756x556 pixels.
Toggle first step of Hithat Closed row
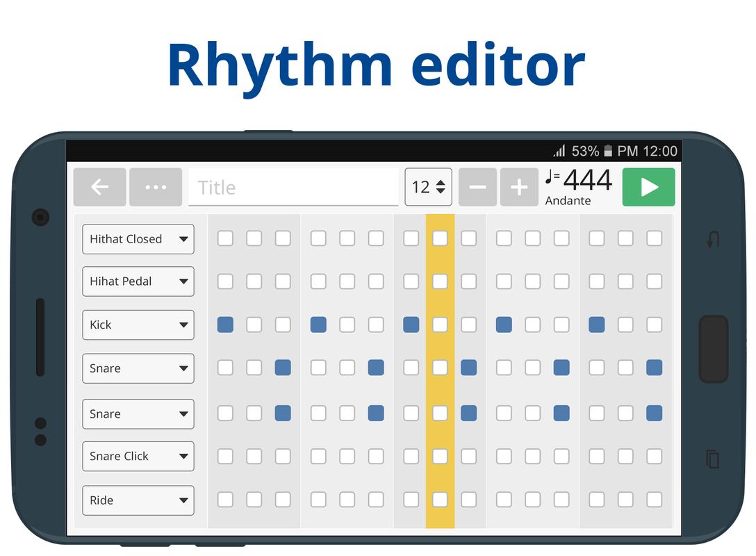click(225, 238)
